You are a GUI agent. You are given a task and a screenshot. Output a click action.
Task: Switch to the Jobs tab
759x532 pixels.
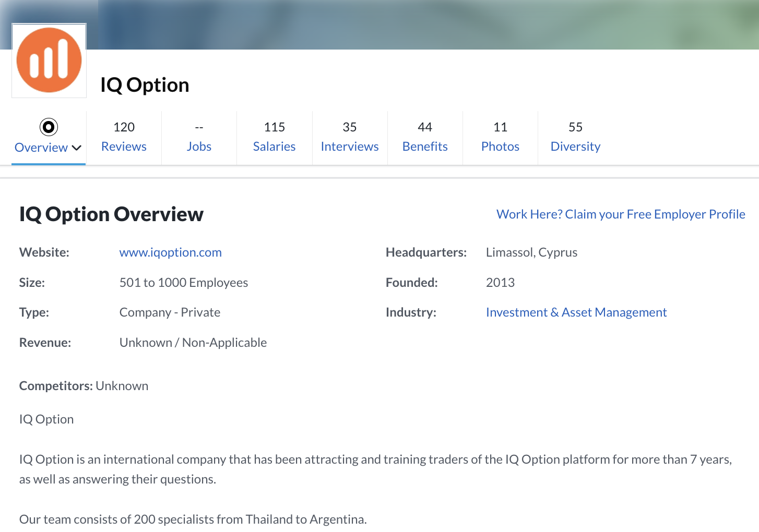pos(199,137)
